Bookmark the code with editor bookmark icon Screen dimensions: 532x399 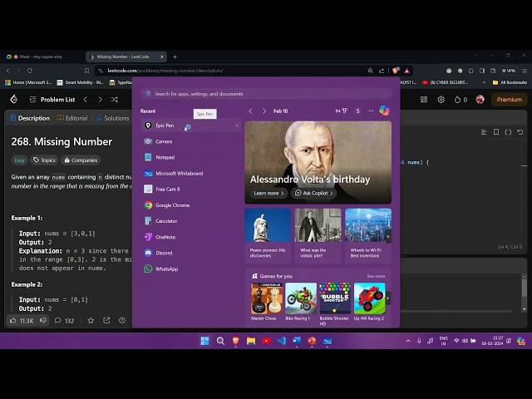(x=496, y=132)
